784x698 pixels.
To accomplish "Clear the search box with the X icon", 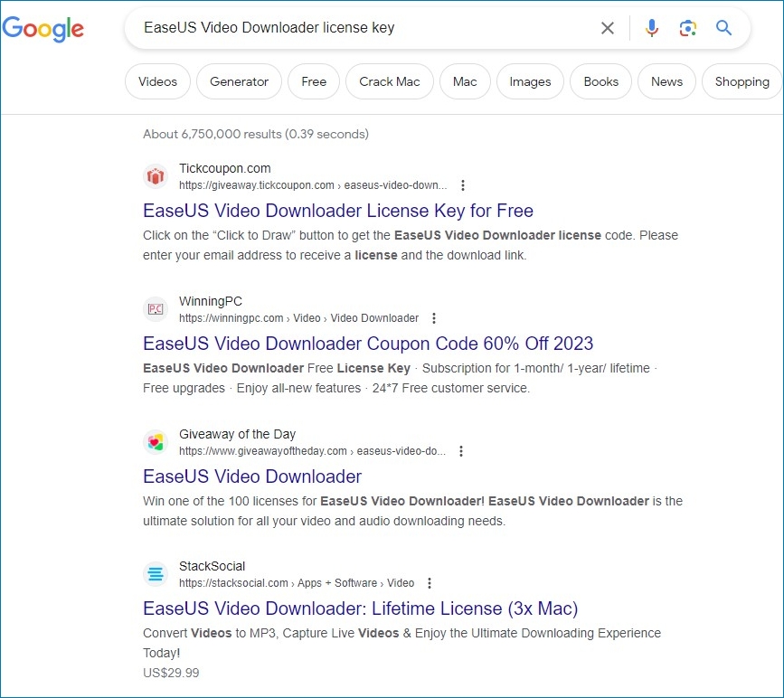I will pos(607,28).
